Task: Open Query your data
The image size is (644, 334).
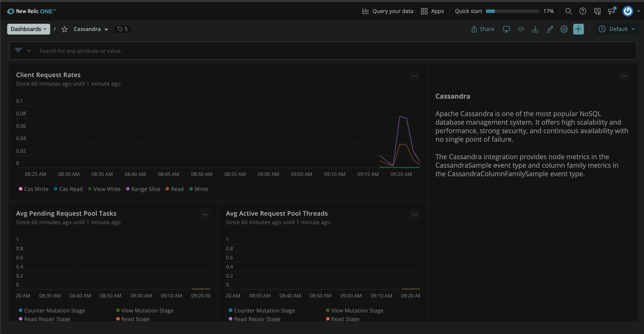Action: (387, 11)
